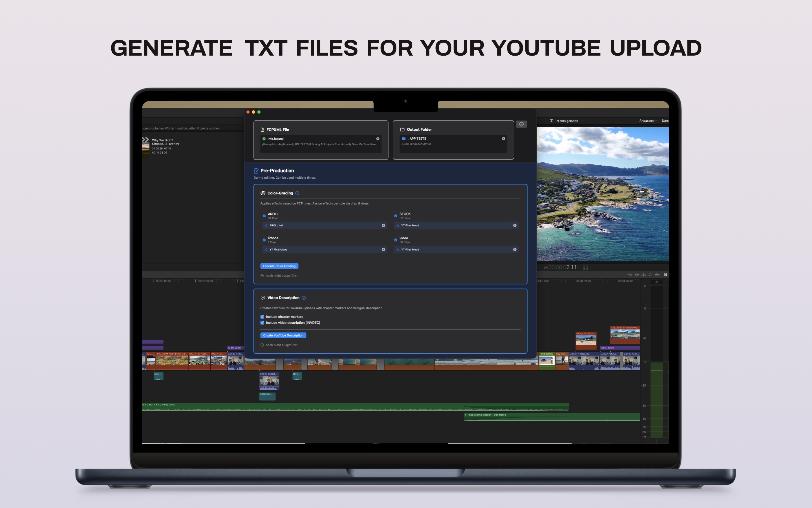Screen dimensions: 812x508
Task: Click the Pre-Production clipboard icon
Action: (256, 171)
